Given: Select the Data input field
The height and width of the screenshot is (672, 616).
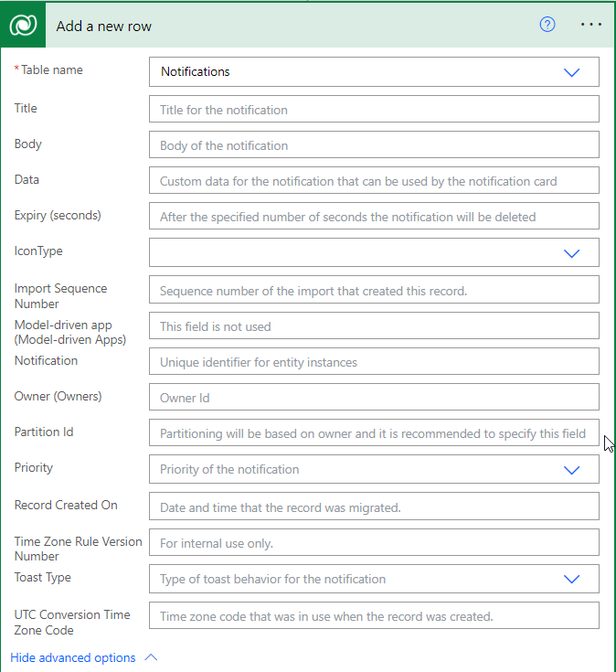Looking at the screenshot, I should coord(374,181).
